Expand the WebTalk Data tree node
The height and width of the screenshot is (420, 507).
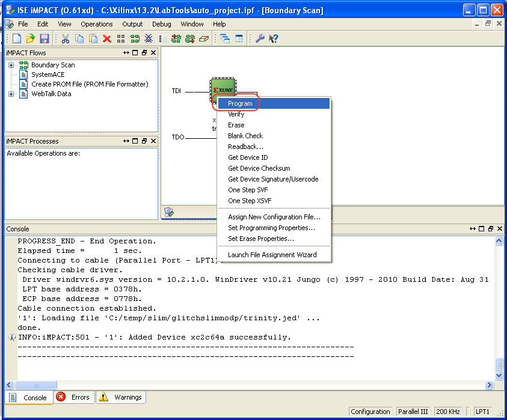[11, 94]
